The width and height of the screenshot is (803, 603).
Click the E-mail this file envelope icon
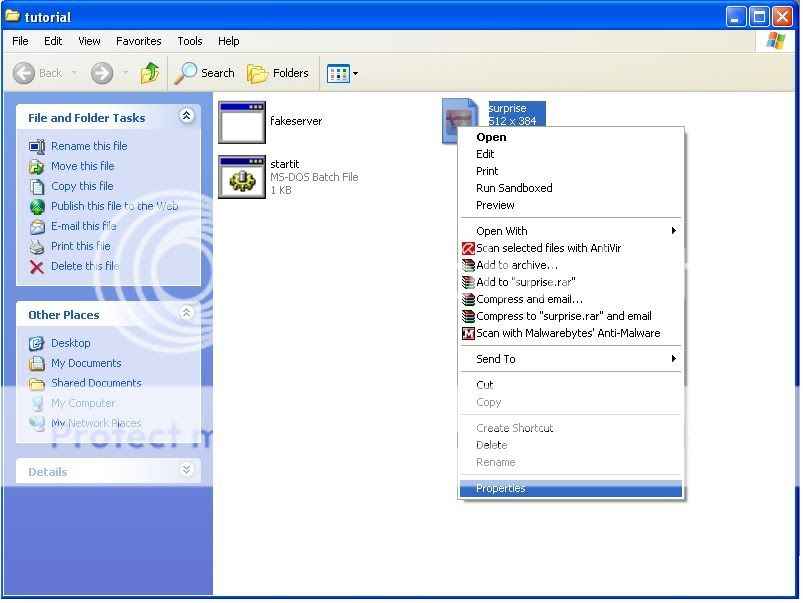[37, 226]
